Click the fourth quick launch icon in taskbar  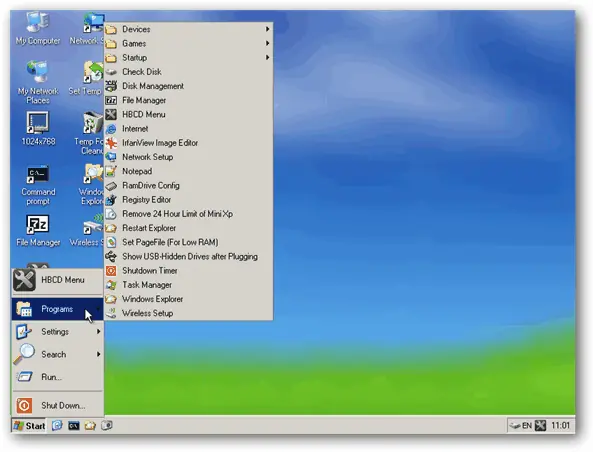click(107, 426)
